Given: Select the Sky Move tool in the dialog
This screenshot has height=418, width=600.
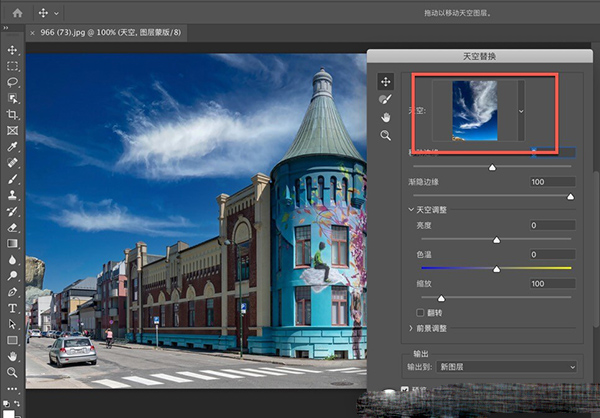Looking at the screenshot, I should [x=385, y=81].
